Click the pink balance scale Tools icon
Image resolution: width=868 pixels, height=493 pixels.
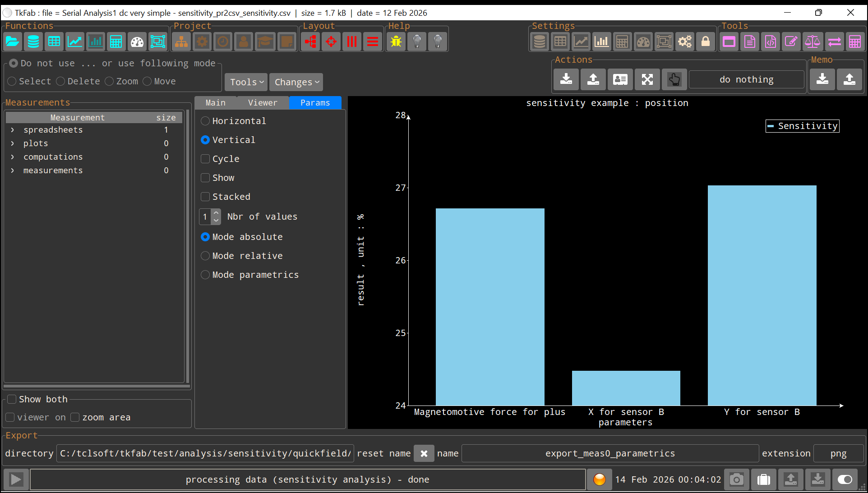tap(812, 42)
